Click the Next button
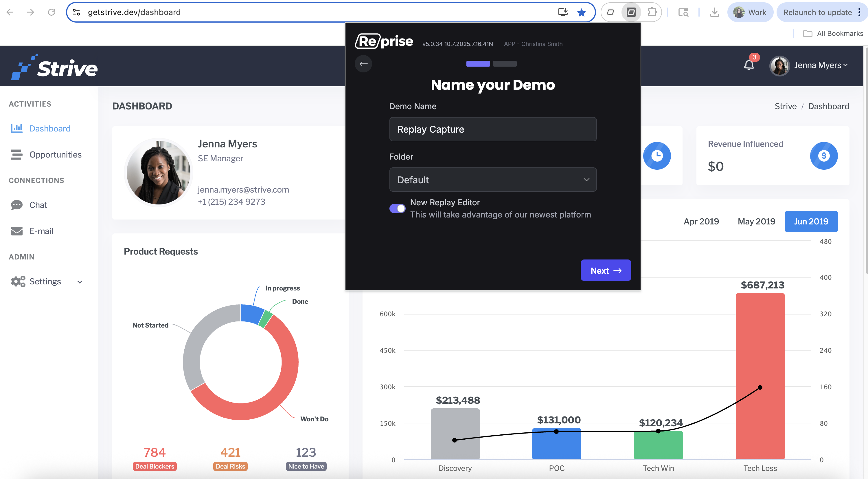This screenshot has width=868, height=479. pos(606,270)
